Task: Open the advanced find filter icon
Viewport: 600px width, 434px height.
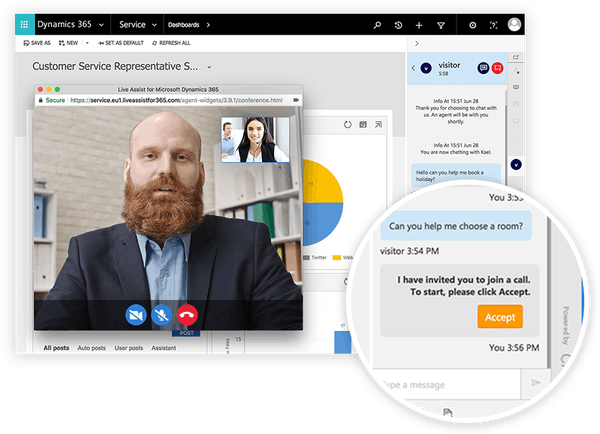Action: [441, 25]
